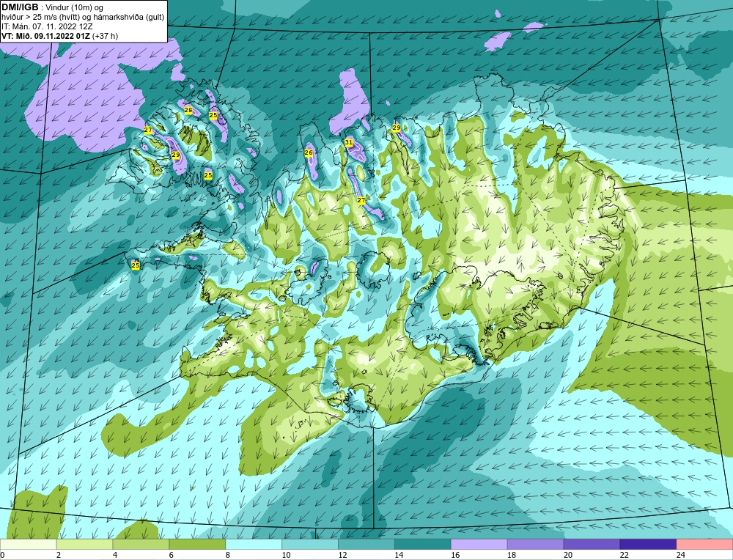Screen dimensions: 733x560
Task: Click the 25 gust label beside the 28 label
Action: coord(213,115)
